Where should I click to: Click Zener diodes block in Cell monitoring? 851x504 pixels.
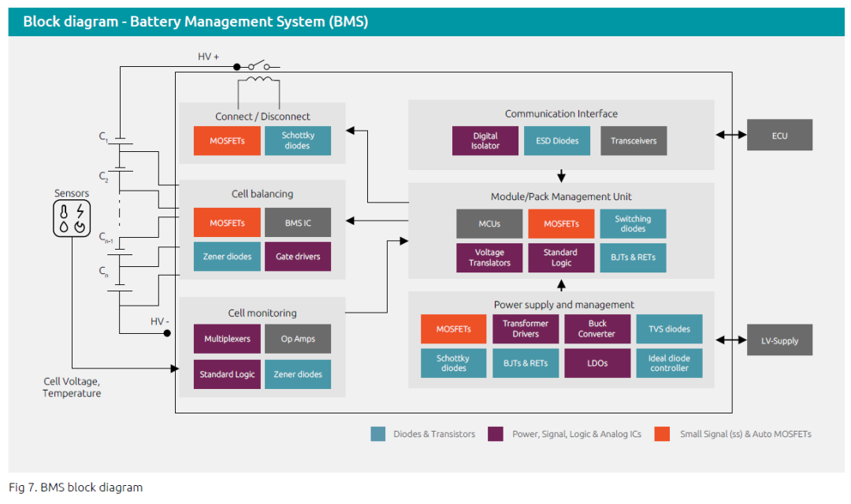[x=297, y=374]
